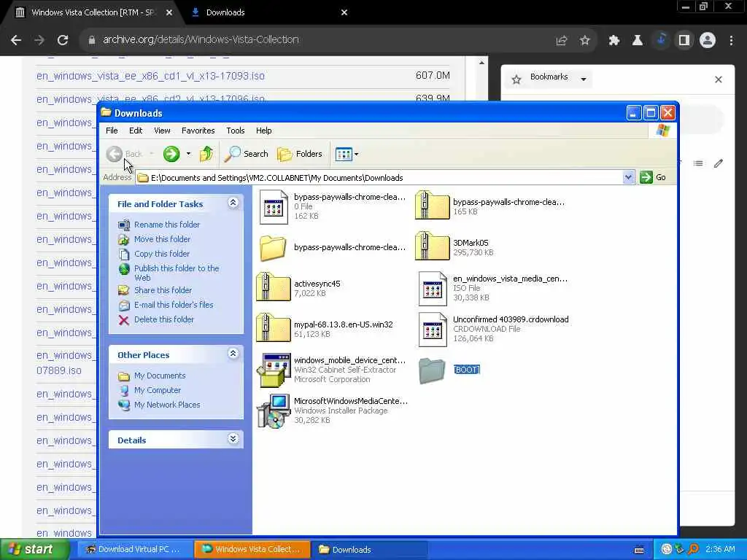Image resolution: width=747 pixels, height=560 pixels.
Task: Select mypal-68.13.8.en-US.win32 archive
Action: pos(273,328)
